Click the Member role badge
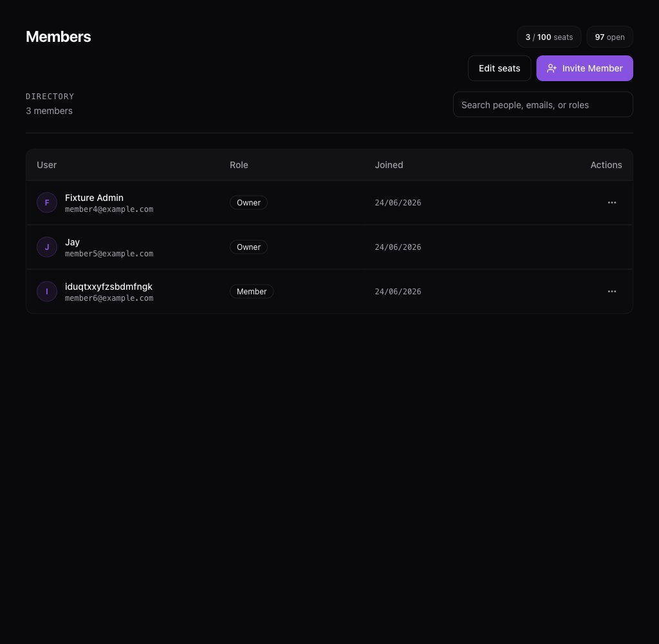659x644 pixels. click(252, 291)
